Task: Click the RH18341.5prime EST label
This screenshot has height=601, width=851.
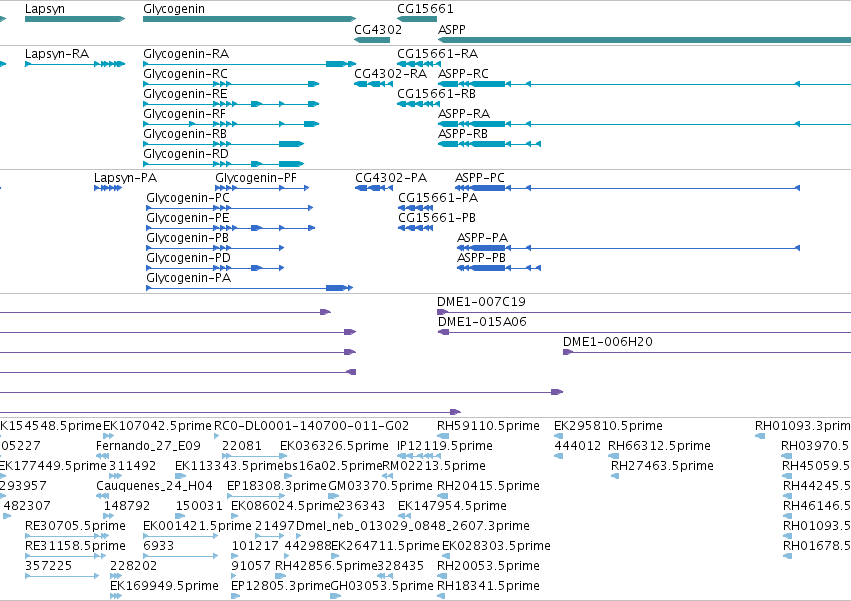Action: (488, 587)
